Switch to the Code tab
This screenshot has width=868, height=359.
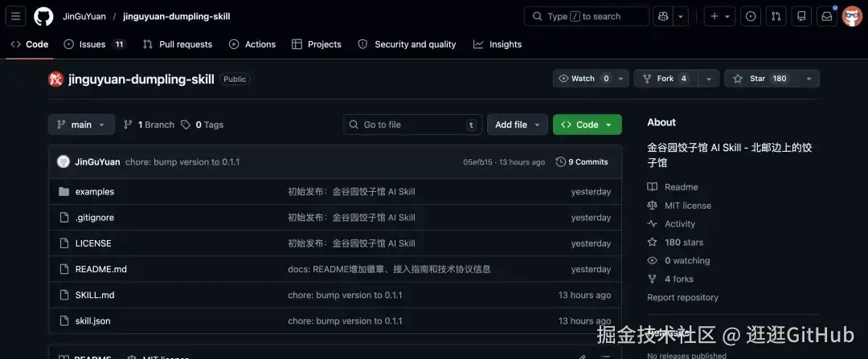coord(30,44)
